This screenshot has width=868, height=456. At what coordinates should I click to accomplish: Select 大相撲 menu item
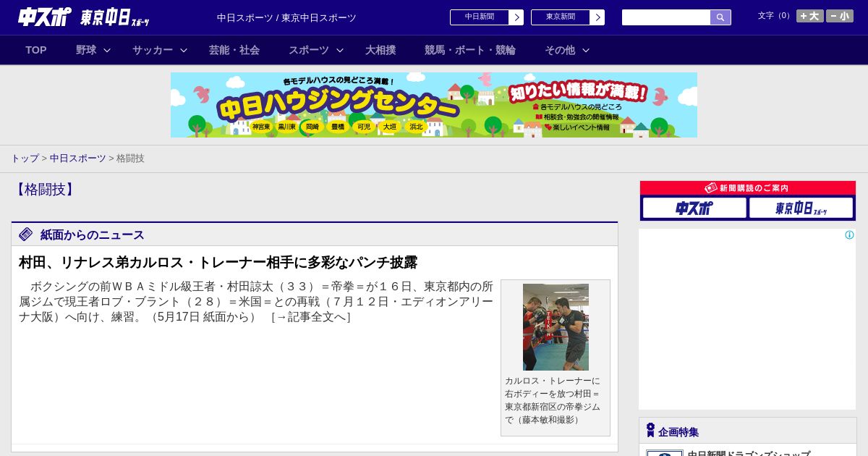(380, 50)
